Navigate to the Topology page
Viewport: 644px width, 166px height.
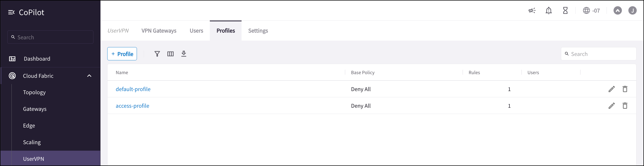tap(34, 92)
